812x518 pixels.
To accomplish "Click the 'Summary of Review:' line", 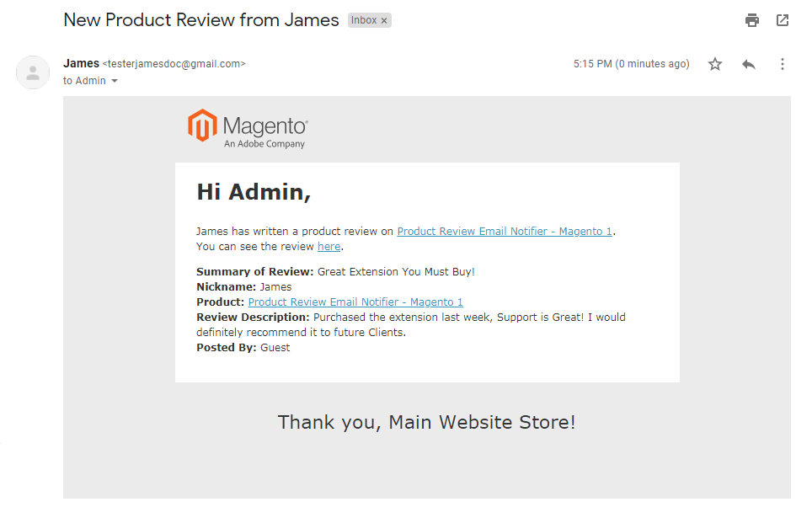I will [x=335, y=272].
